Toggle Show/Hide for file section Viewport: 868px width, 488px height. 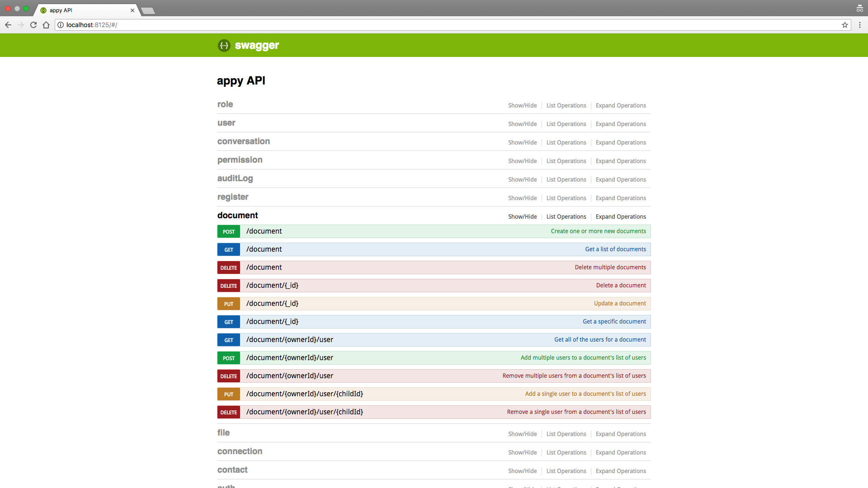click(x=522, y=434)
